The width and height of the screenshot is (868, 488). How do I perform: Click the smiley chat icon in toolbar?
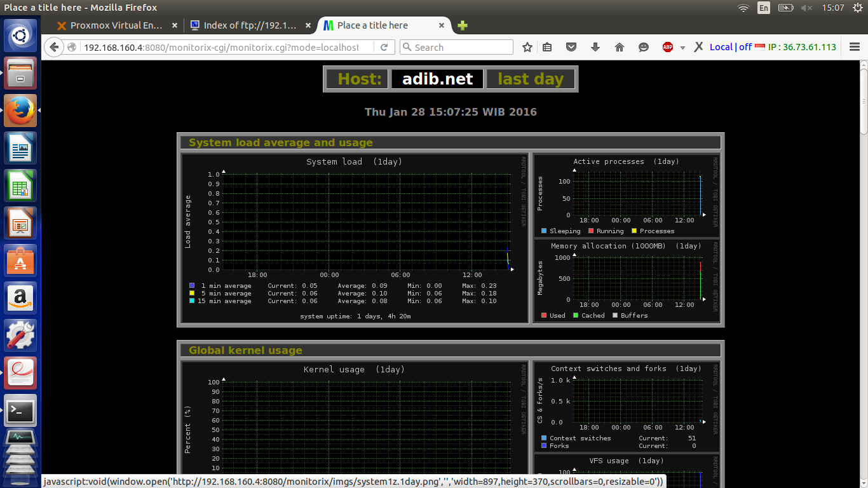[644, 47]
